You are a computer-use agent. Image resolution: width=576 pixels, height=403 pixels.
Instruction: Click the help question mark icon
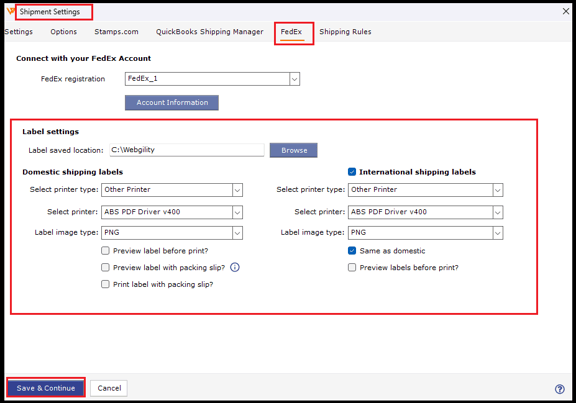[x=559, y=389]
